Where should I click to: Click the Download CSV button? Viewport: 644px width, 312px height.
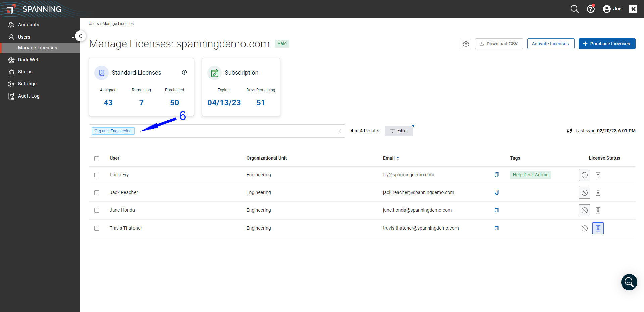499,44
